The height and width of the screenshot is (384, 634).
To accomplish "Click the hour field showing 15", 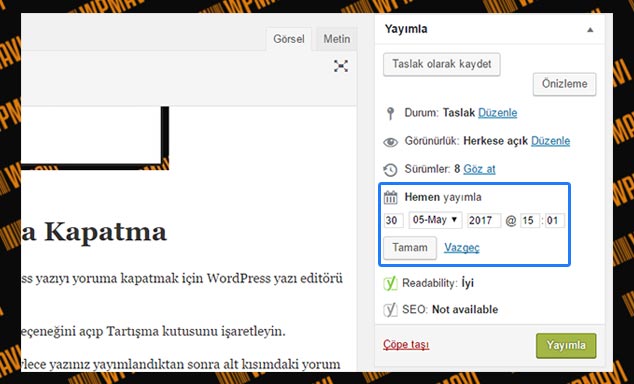I will (530, 220).
